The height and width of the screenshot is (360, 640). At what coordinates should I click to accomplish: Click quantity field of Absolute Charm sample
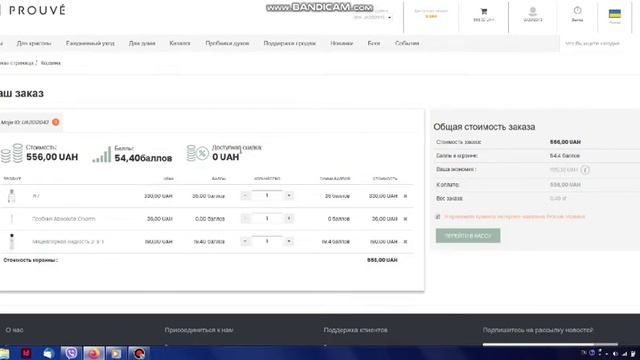pyautogui.click(x=267, y=219)
